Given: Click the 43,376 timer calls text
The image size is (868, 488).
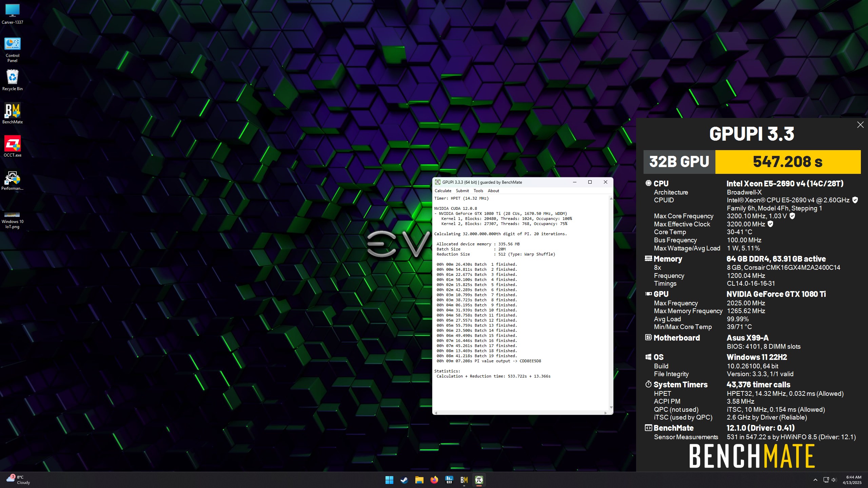Looking at the screenshot, I should click(x=758, y=384).
